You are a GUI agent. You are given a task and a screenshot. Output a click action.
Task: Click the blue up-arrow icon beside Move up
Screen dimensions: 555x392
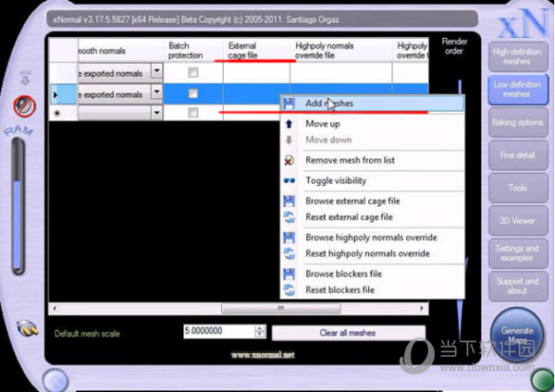point(289,124)
